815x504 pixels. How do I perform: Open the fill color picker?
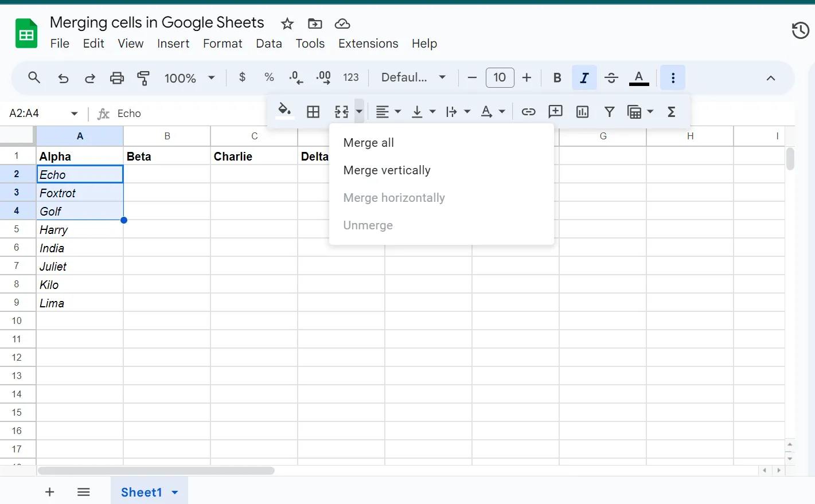point(284,111)
